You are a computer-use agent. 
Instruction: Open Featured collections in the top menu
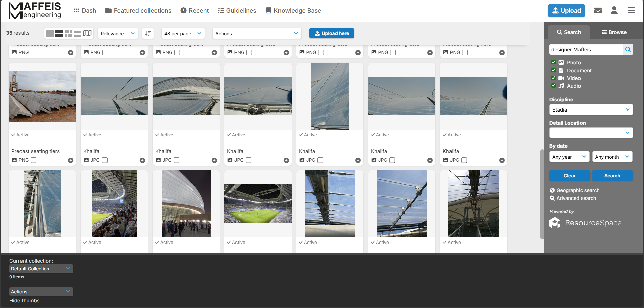(138, 11)
